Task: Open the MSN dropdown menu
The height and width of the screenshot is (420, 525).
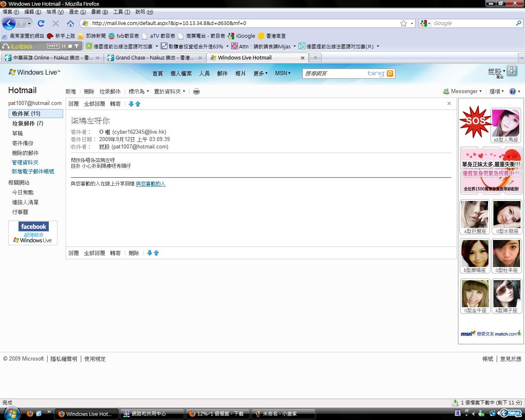Action: tap(283, 73)
